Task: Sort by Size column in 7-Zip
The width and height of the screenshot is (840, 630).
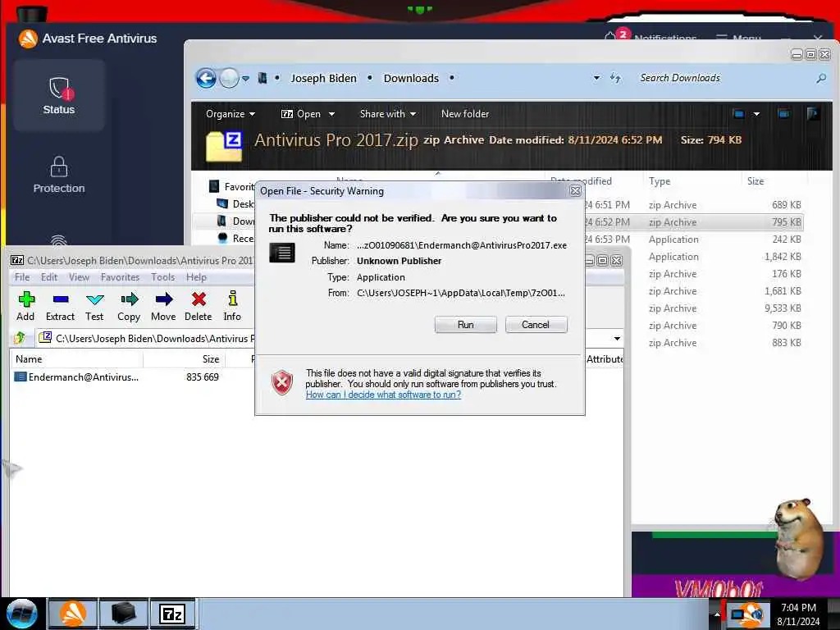Action: pos(185,359)
